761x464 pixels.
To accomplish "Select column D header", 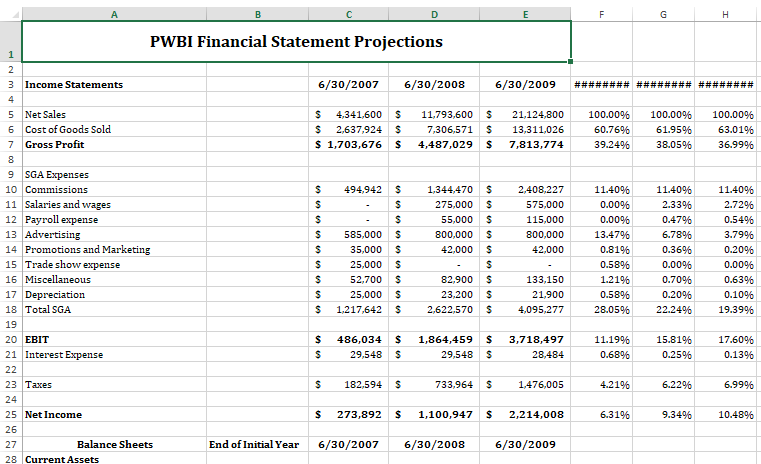I will [434, 15].
